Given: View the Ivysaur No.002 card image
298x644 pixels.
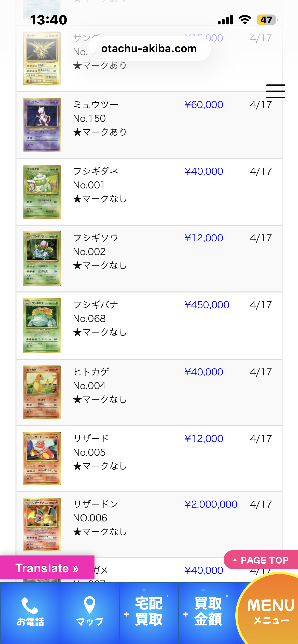Looking at the screenshot, I should pos(42,258).
